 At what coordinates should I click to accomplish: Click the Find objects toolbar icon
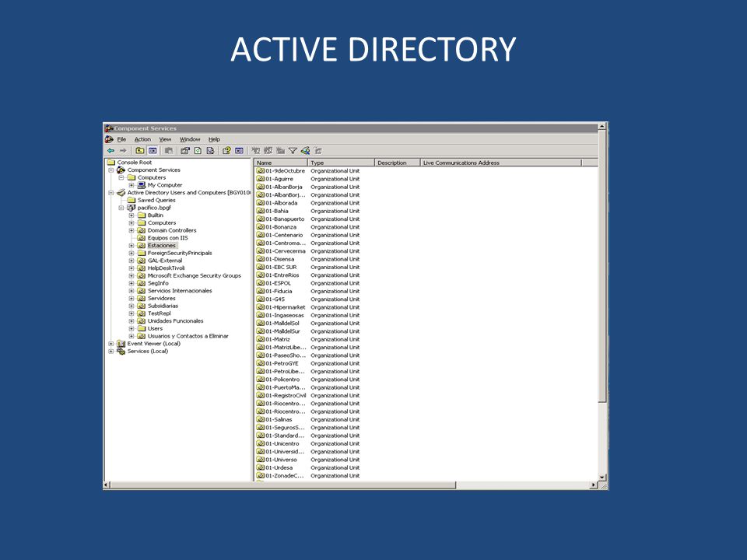pos(305,150)
